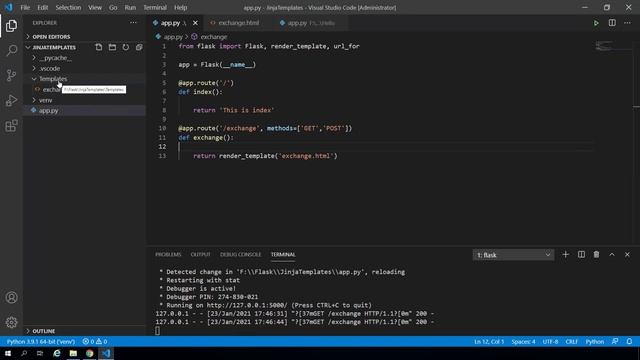Open the Go menu
The width and height of the screenshot is (640, 360).
pos(113,7)
